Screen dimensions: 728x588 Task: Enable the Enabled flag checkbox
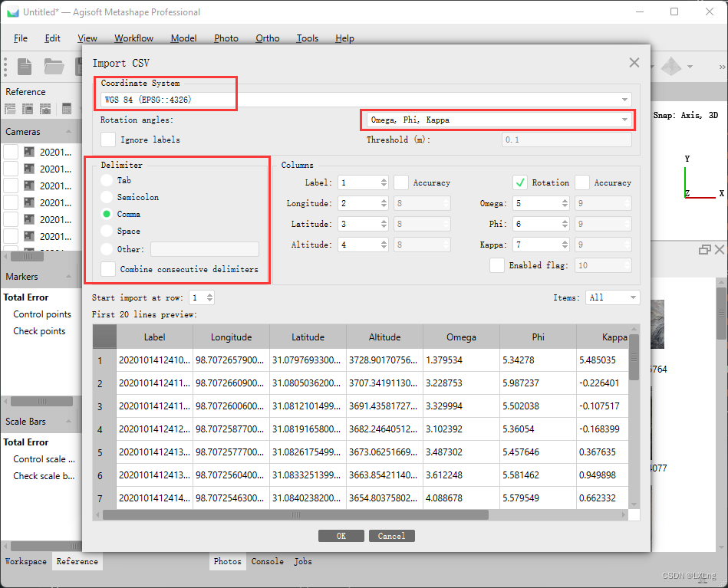(497, 265)
